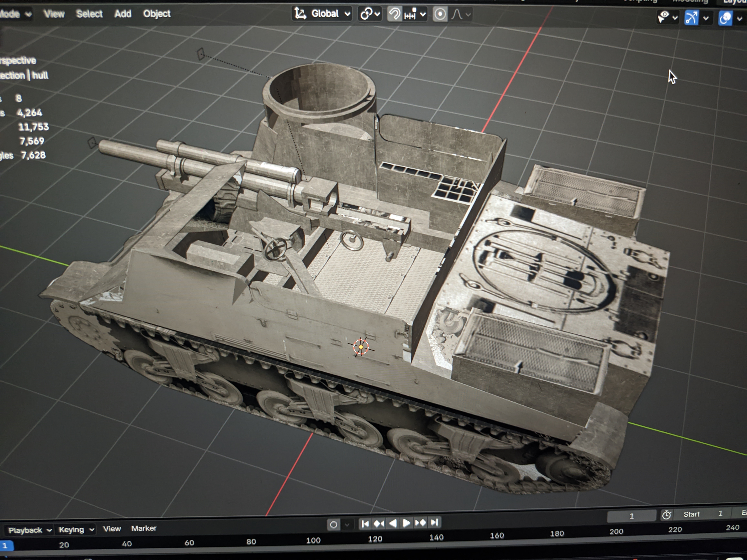Open the auto keyframing options dropdown
The width and height of the screenshot is (747, 560).
(x=347, y=525)
